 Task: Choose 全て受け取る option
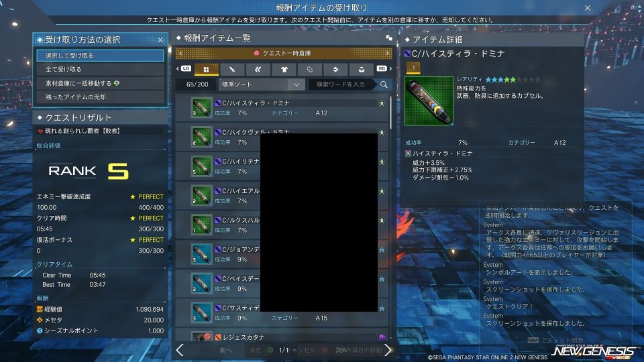100,69
